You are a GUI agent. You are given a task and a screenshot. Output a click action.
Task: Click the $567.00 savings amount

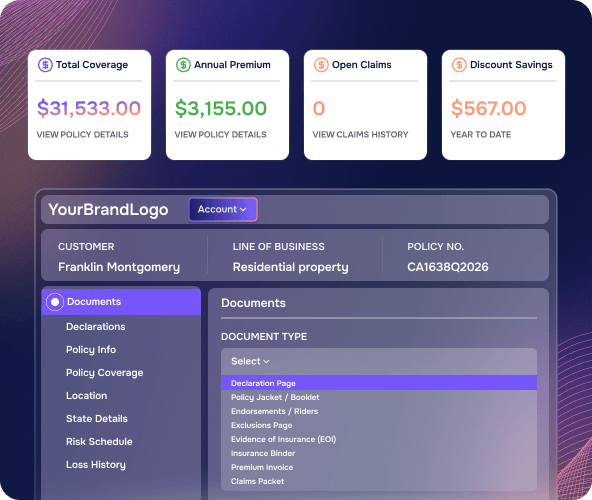tap(489, 108)
